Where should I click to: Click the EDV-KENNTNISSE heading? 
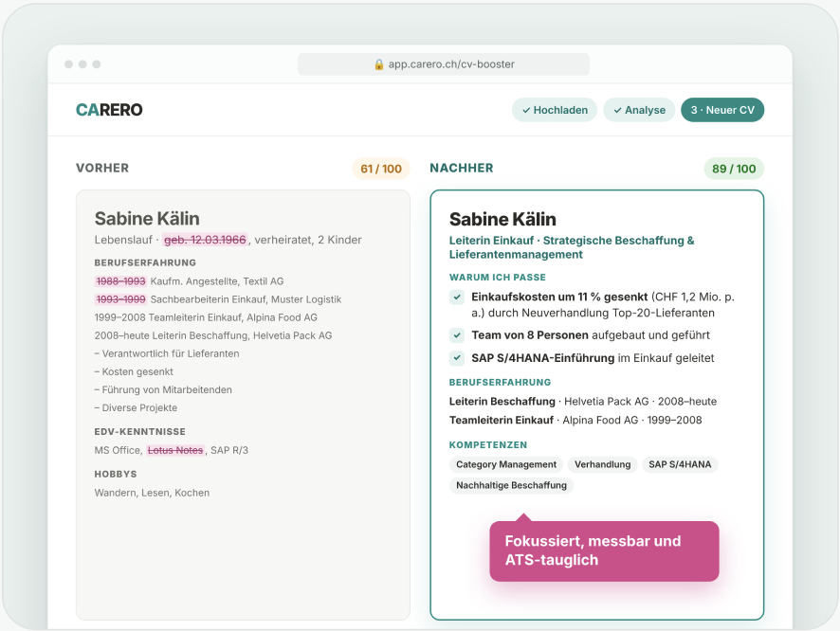tap(139, 431)
